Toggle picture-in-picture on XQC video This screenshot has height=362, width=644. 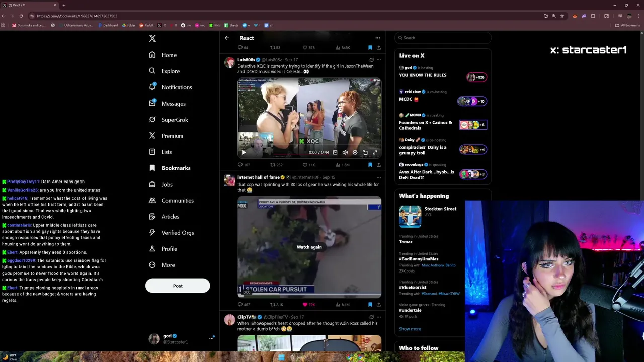(x=365, y=152)
